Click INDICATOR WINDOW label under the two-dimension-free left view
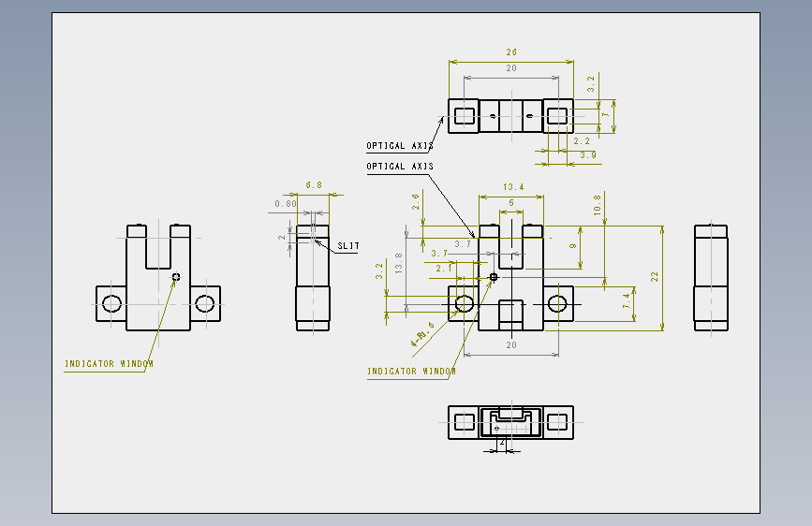 (109, 364)
